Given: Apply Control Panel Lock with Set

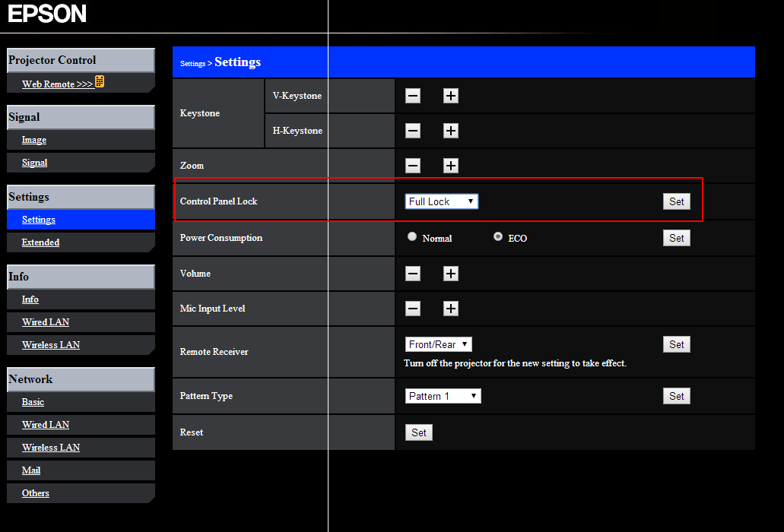Looking at the screenshot, I should coord(676,201).
